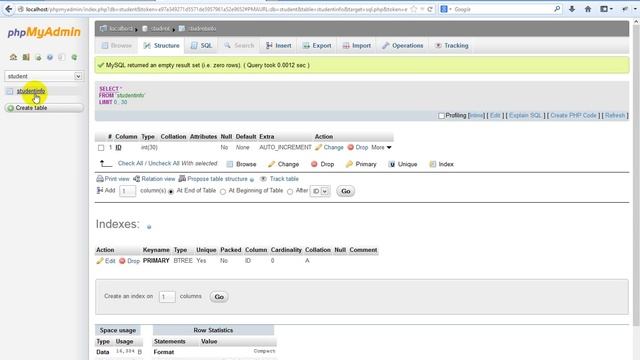Switch to the Insert tab
The height and width of the screenshot is (360, 640).
coord(278,45)
